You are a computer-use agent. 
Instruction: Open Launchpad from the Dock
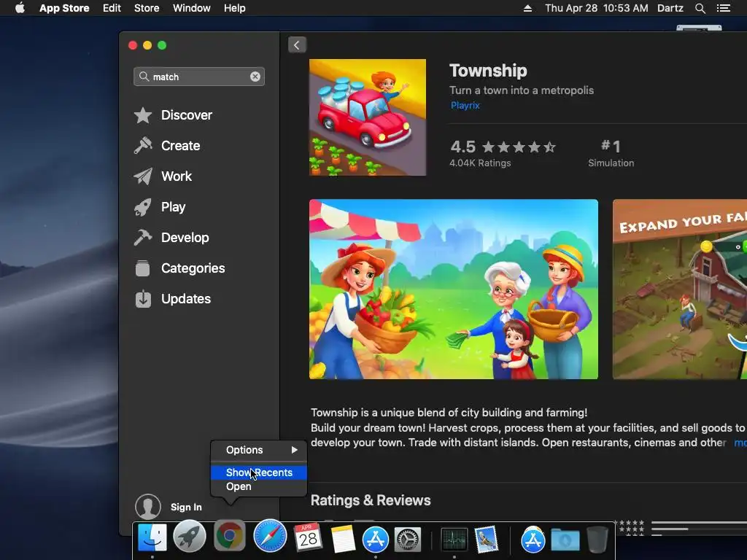tap(190, 537)
